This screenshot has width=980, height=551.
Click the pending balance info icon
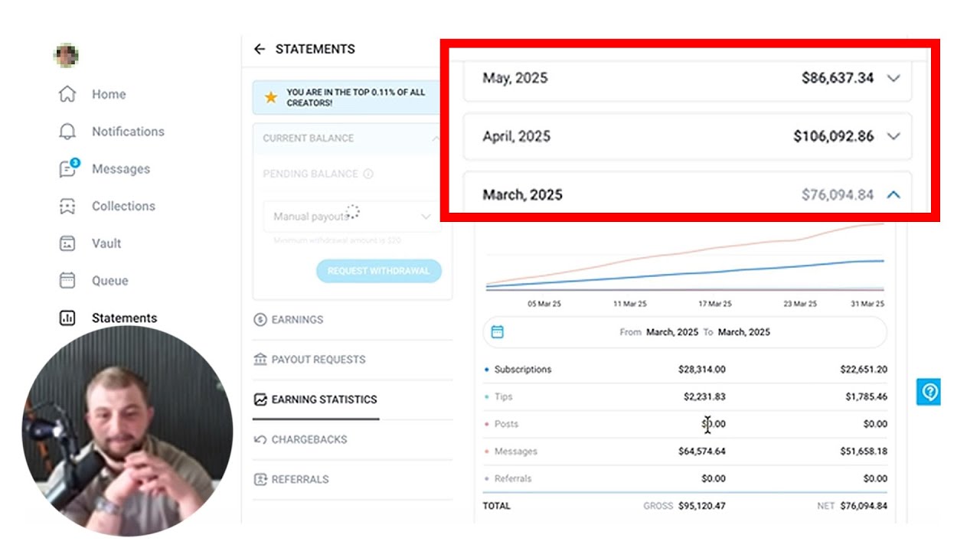368,174
